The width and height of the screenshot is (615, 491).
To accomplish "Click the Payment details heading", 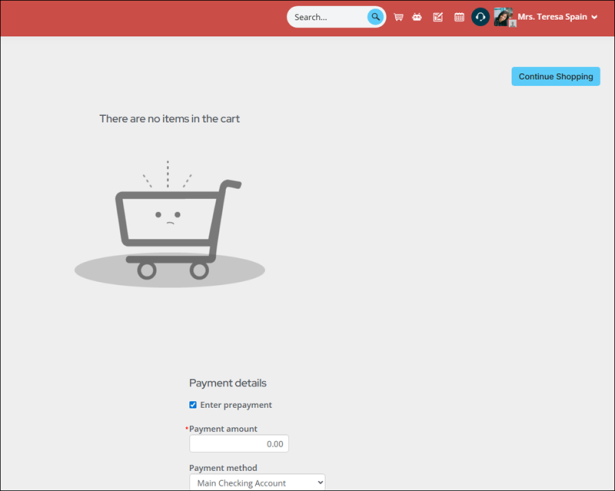I will pos(227,383).
